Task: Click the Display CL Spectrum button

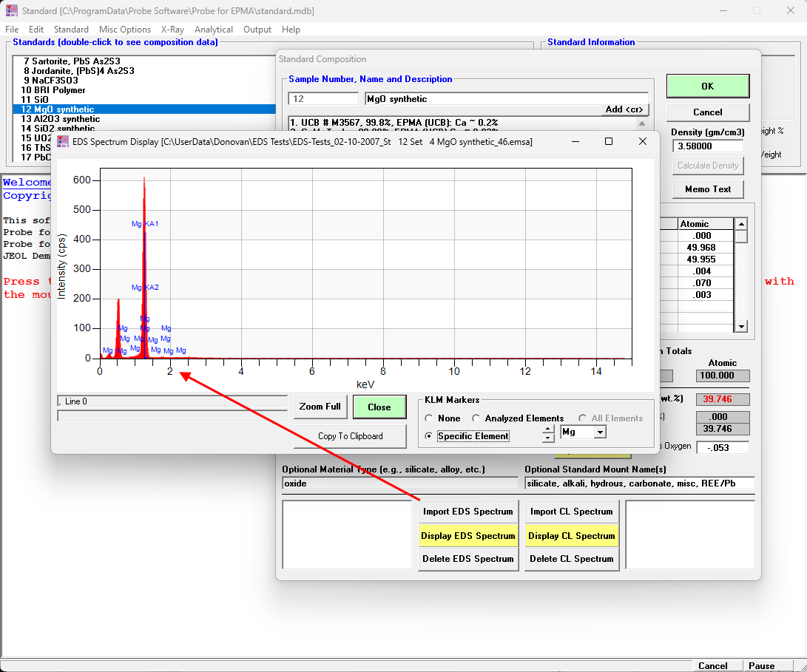Action: coord(570,536)
